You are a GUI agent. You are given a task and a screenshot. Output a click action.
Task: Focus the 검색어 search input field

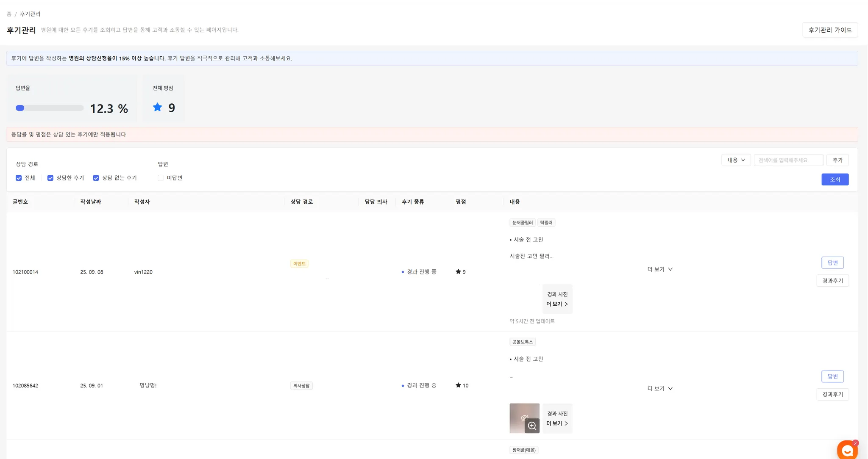point(788,160)
